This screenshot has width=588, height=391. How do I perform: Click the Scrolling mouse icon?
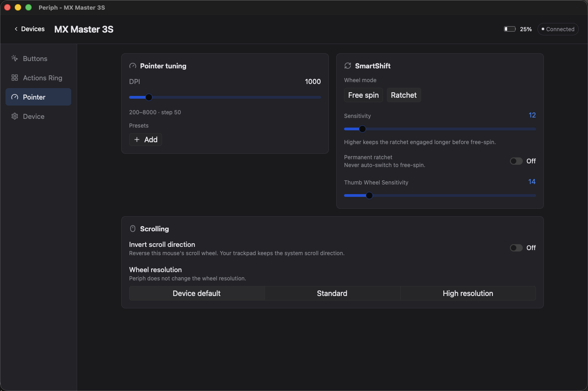(x=133, y=229)
